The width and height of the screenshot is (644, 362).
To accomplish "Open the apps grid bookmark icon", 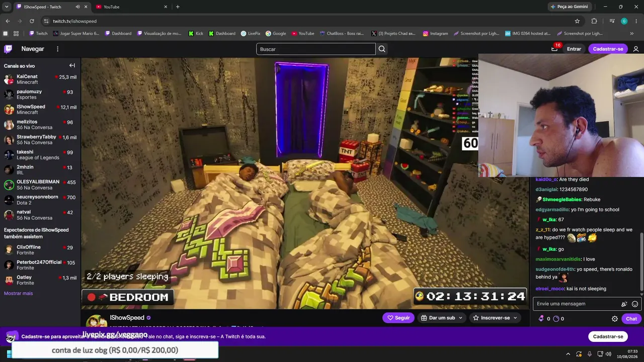I will coord(16,34).
